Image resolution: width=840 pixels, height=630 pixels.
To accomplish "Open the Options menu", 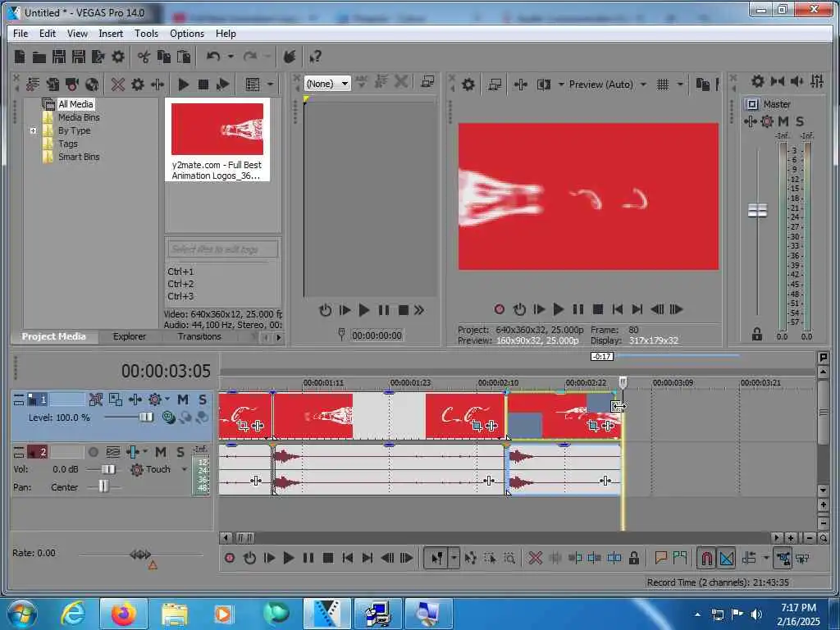I will (x=187, y=33).
